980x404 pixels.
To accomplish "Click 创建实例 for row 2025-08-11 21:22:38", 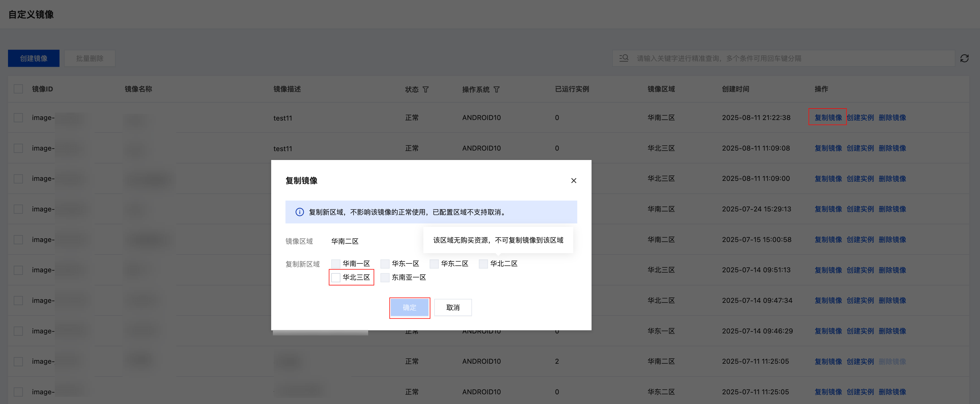I will 860,117.
